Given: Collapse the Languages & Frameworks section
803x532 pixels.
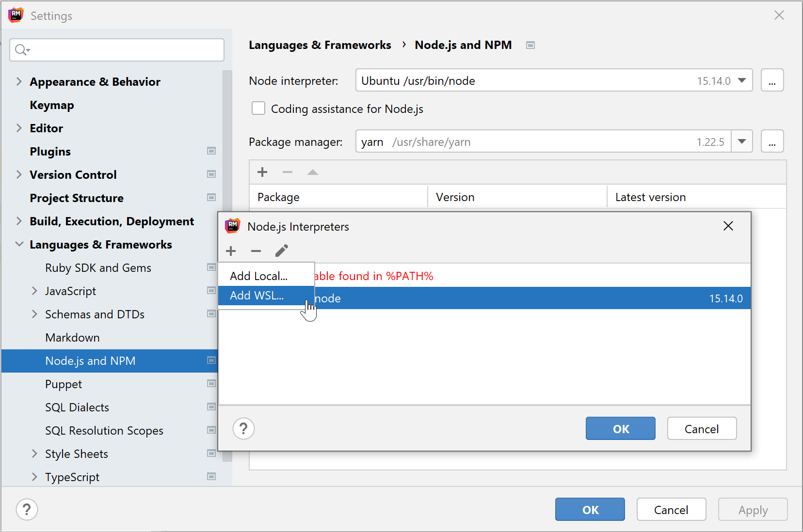Looking at the screenshot, I should pyautogui.click(x=19, y=244).
